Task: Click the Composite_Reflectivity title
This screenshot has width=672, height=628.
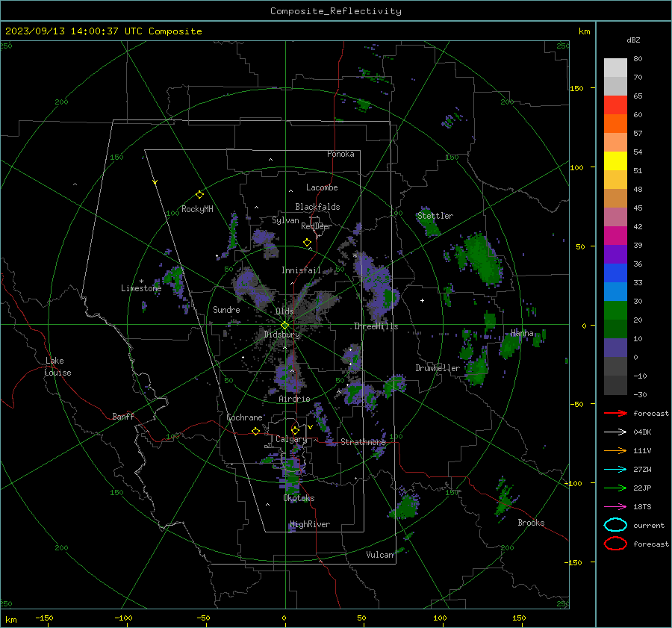Action: [336, 11]
